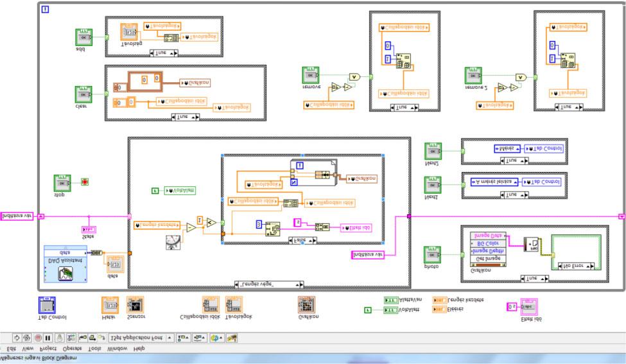
Task: Toggle the False constant wired to VoltAlatt terminal
Action: coord(368,310)
